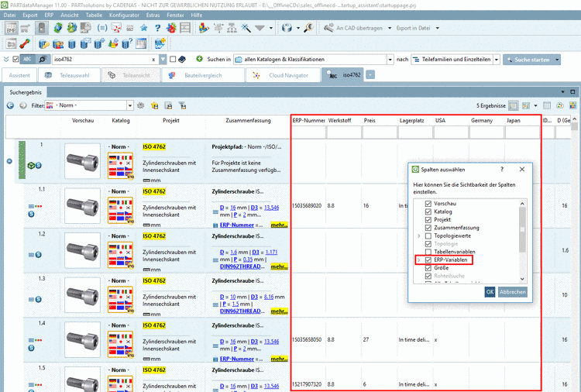Screen dimensions: 581x392
Task: Click the clear x in search field
Action: (x=153, y=60)
